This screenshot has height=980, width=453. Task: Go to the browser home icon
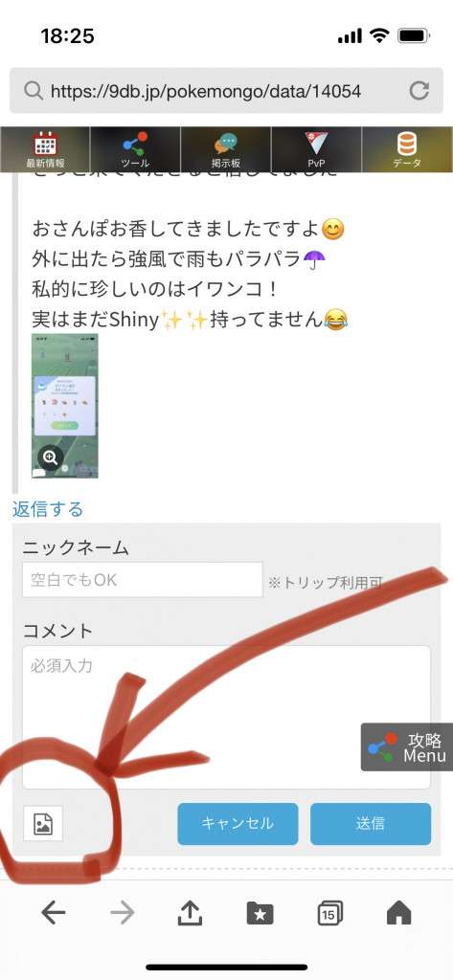coord(399,913)
